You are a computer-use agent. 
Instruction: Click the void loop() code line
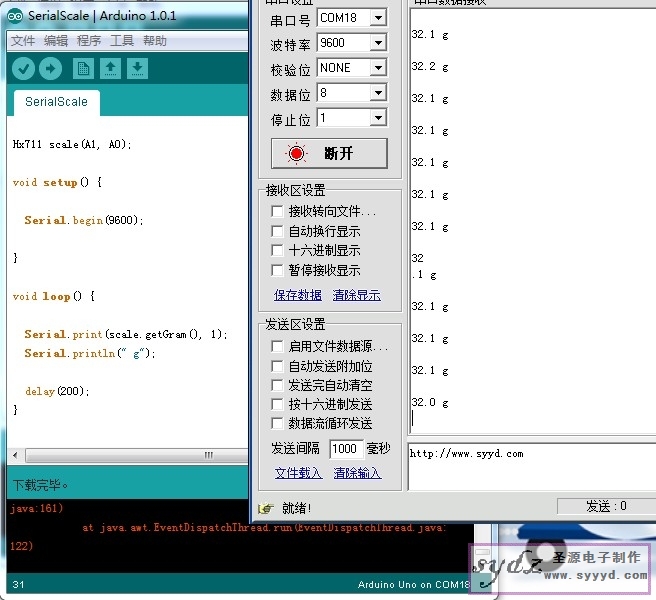pyautogui.click(x=54, y=296)
